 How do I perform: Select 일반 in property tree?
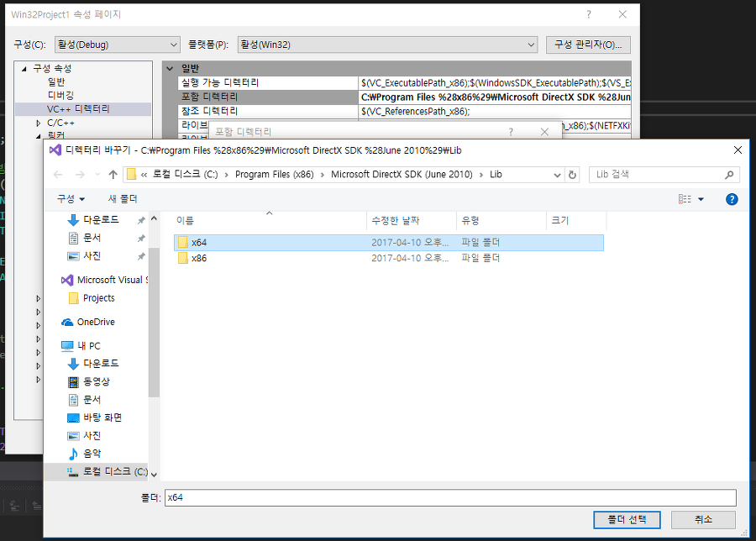(56, 82)
